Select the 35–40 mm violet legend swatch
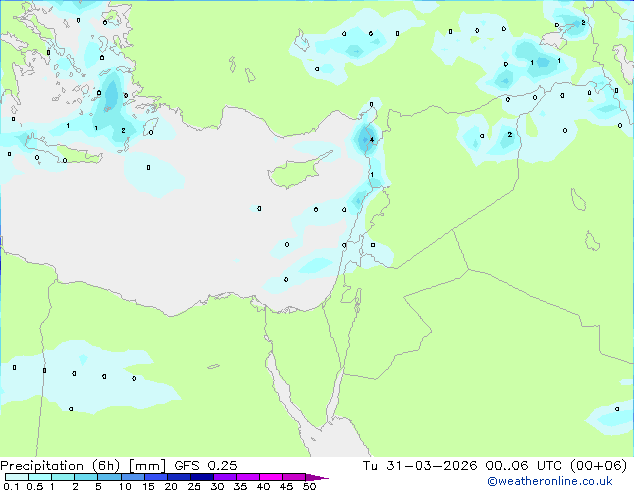634x490 pixels. pos(247,477)
